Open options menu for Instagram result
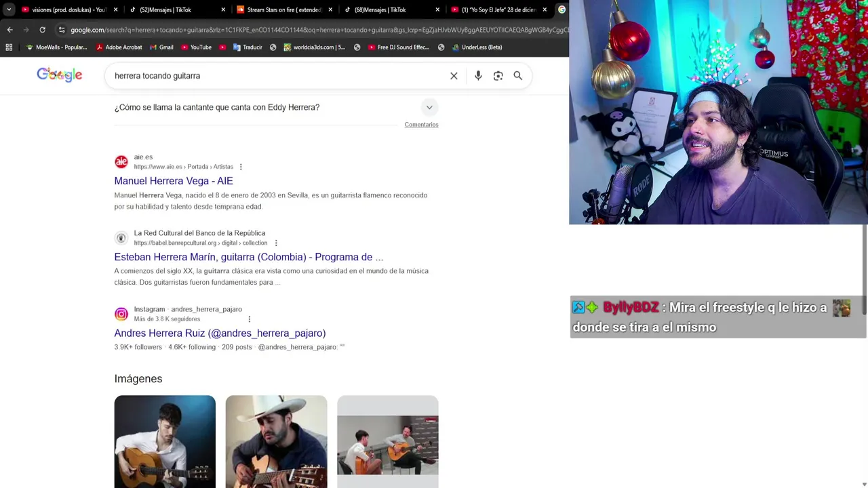Image resolution: width=868 pixels, height=488 pixels. (249, 319)
